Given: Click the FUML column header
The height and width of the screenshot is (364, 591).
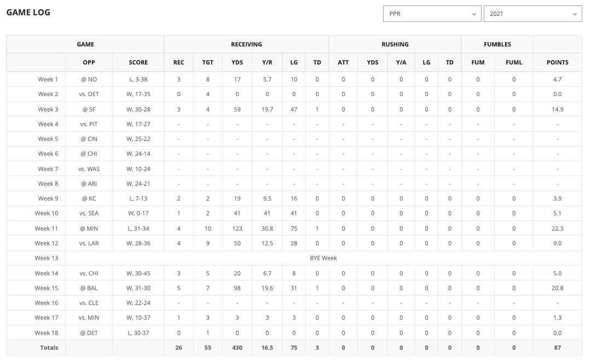Looking at the screenshot, I should click(514, 62).
